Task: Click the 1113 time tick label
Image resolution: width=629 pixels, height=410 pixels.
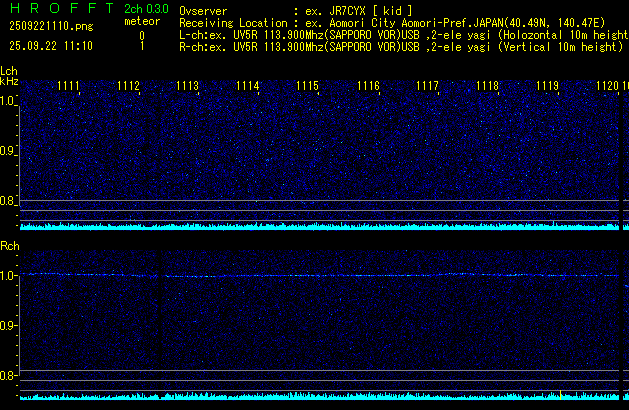Action: click(188, 86)
